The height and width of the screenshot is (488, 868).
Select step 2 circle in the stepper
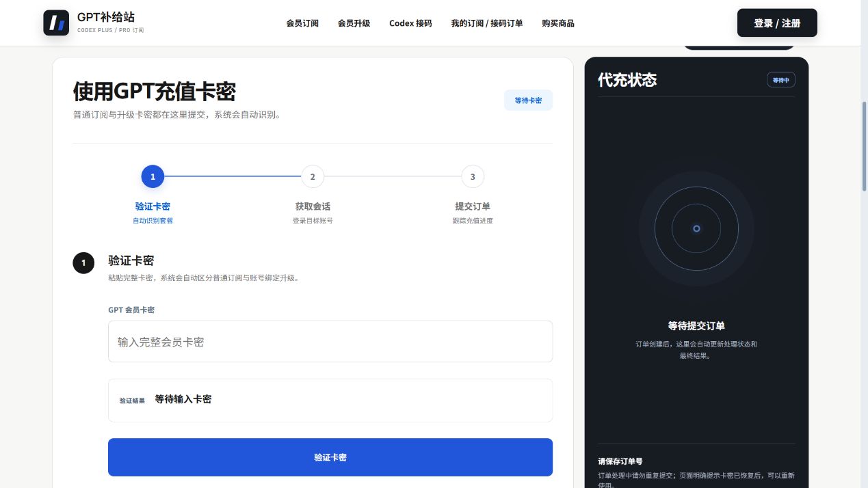point(313,176)
